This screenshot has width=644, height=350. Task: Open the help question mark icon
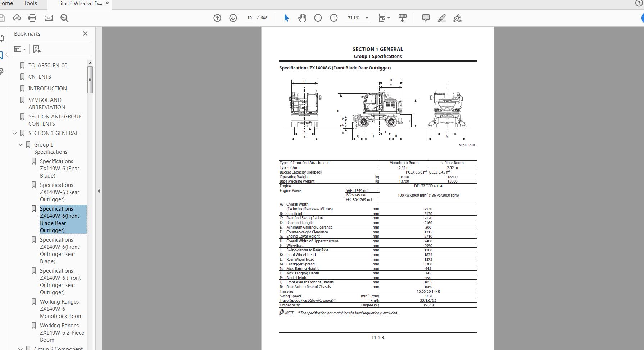pos(639,3)
